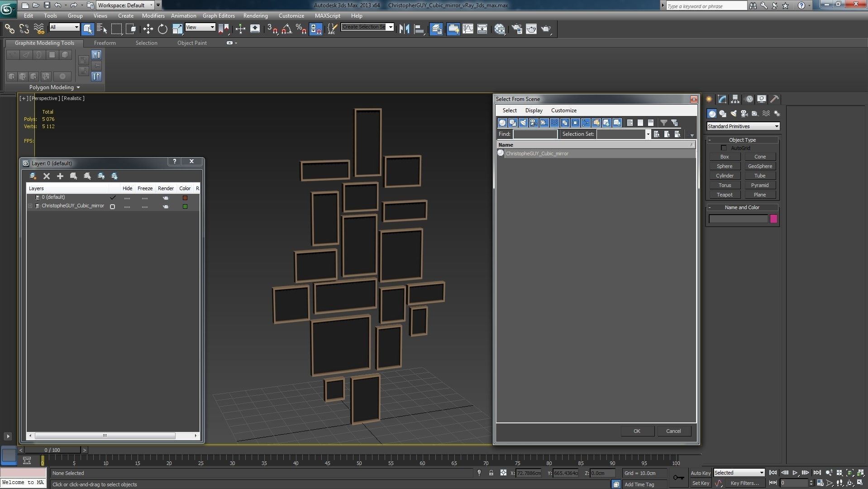Click the 0 (default) layer color swatch
The image size is (868, 489).
[x=185, y=198]
